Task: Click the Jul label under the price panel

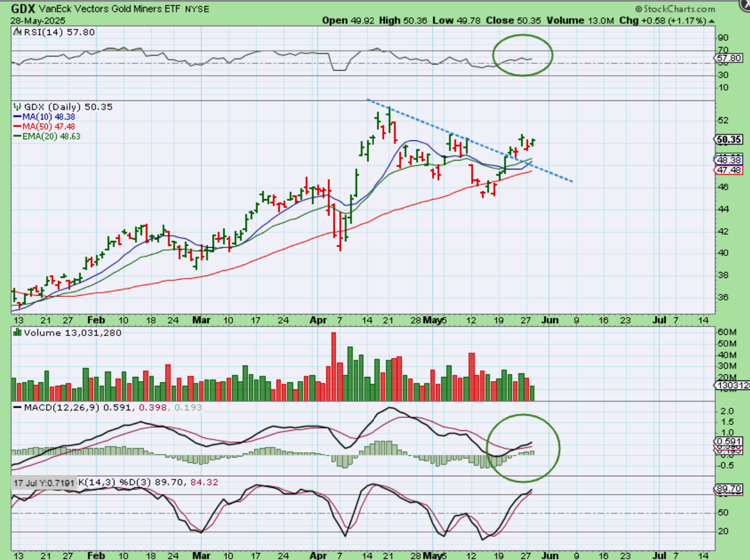Action: click(x=659, y=321)
